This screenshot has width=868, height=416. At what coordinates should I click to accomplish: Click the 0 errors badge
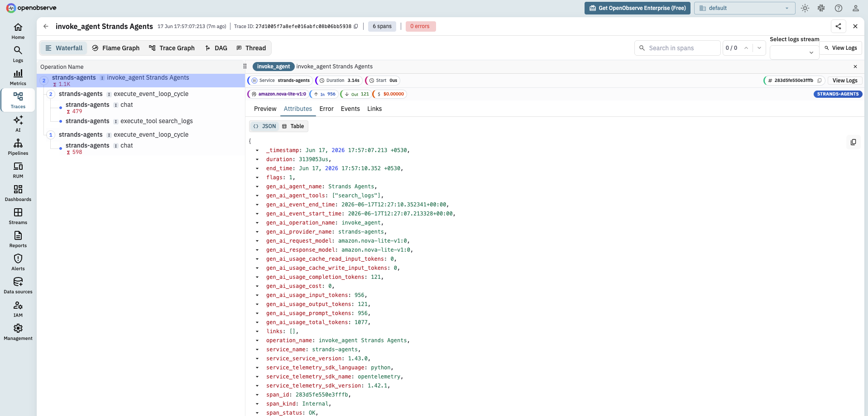421,26
